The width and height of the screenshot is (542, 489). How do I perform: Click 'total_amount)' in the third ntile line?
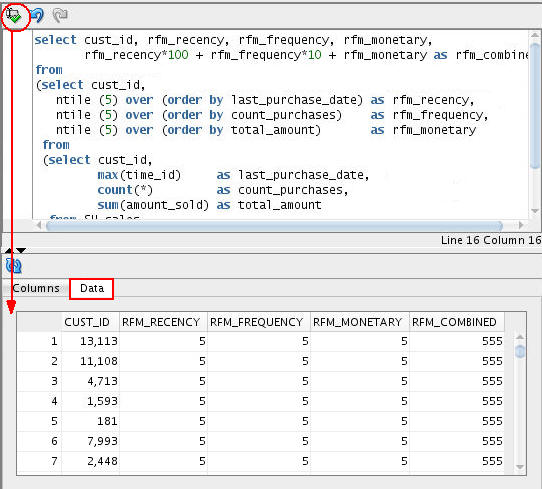[x=276, y=130]
